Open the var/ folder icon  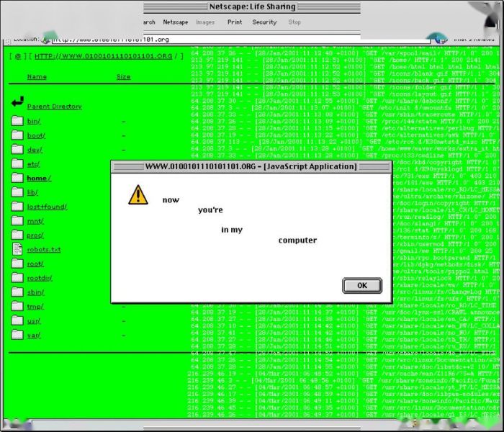point(17,335)
